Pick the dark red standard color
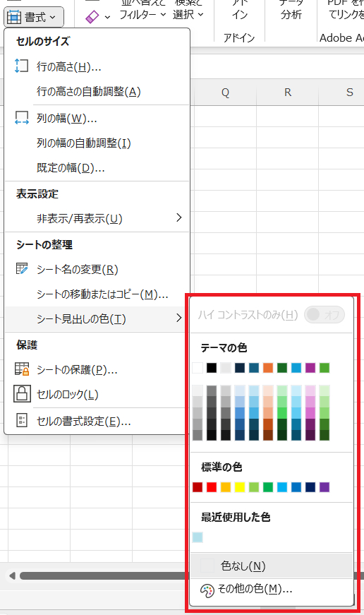 tap(198, 487)
